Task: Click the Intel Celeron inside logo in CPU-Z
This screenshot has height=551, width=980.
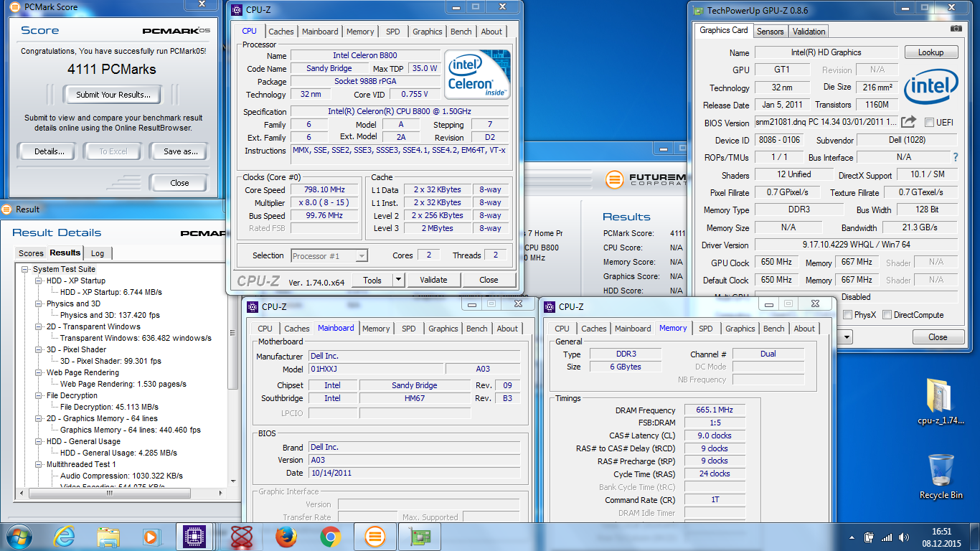Action: pyautogui.click(x=476, y=75)
